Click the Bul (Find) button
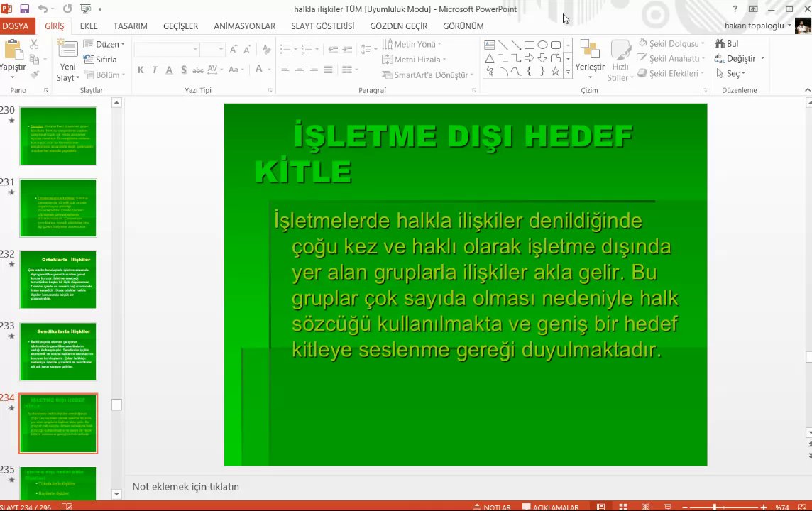Viewport: 812px width, 511px height. pos(727,43)
